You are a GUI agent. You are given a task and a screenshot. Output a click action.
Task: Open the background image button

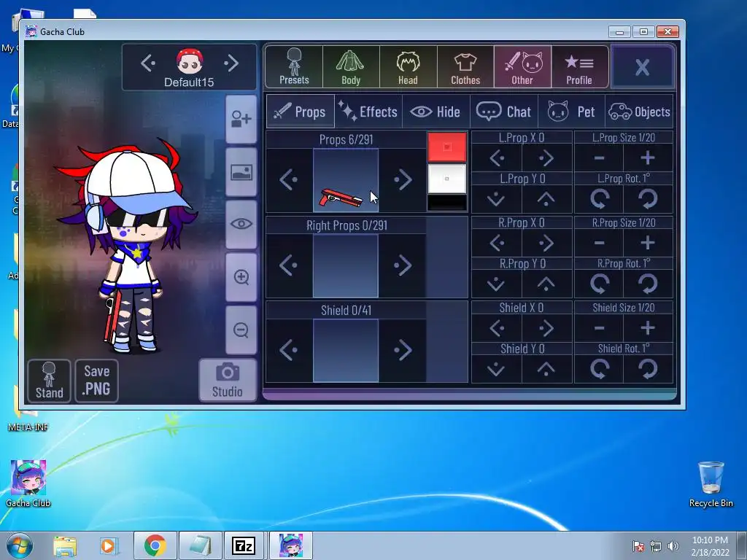tap(241, 172)
